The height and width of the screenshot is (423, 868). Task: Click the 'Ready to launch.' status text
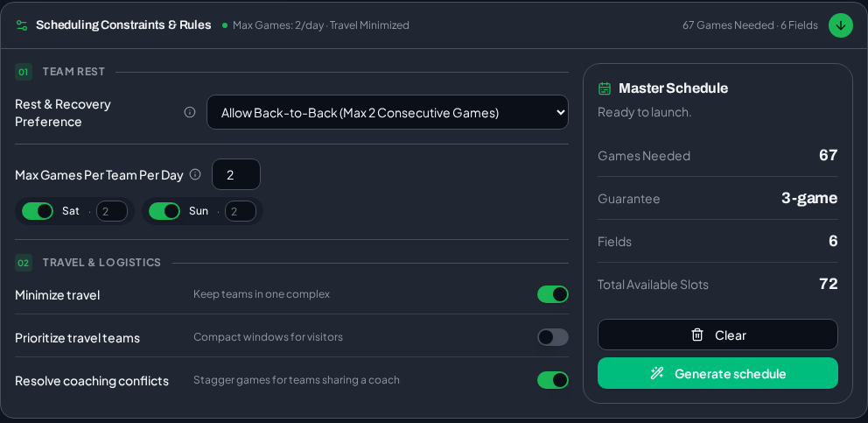[x=644, y=113]
